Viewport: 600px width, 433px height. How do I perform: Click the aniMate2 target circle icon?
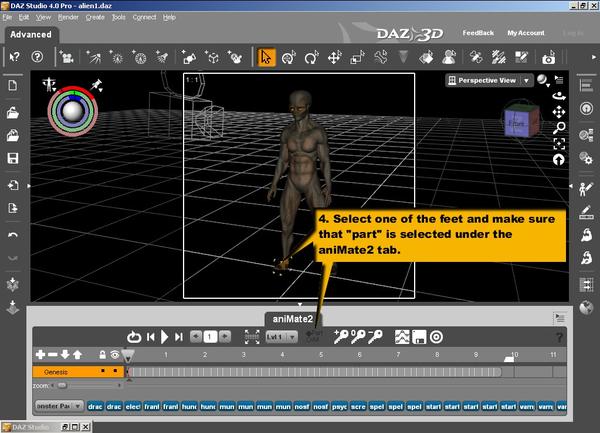click(436, 337)
